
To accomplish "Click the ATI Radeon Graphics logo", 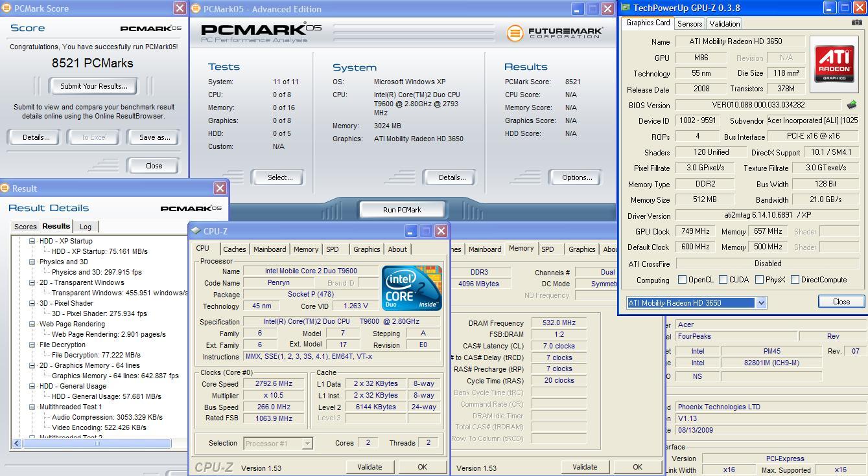I will [x=834, y=63].
